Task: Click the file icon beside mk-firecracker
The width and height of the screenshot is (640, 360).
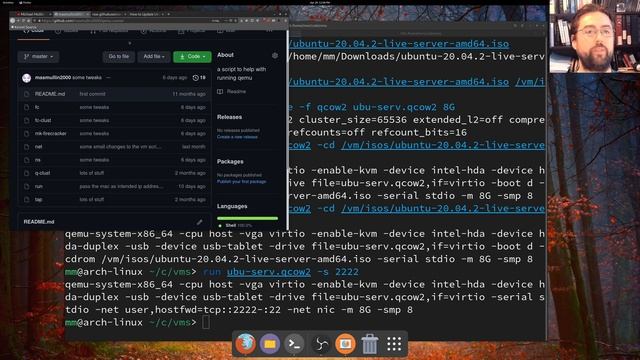Action: (27, 133)
